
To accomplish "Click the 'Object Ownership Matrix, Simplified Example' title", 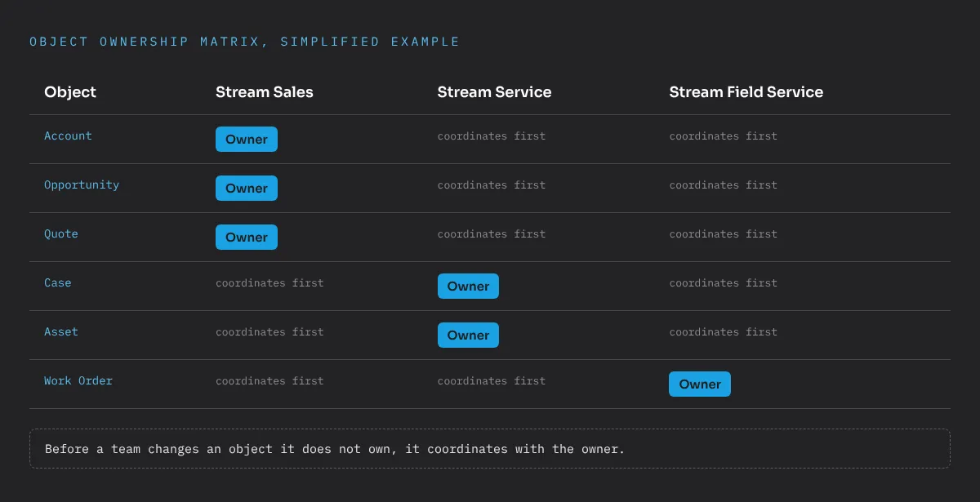I will [244, 42].
